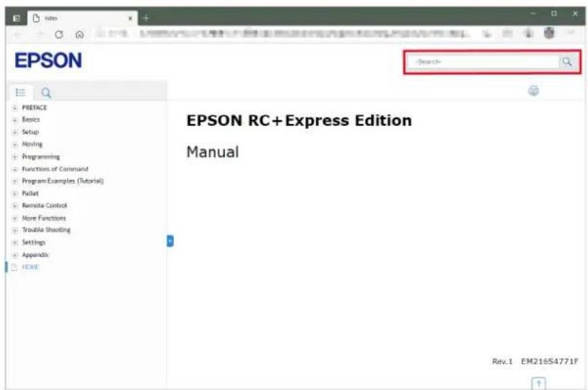Expand Functions of Command node

tap(15, 169)
